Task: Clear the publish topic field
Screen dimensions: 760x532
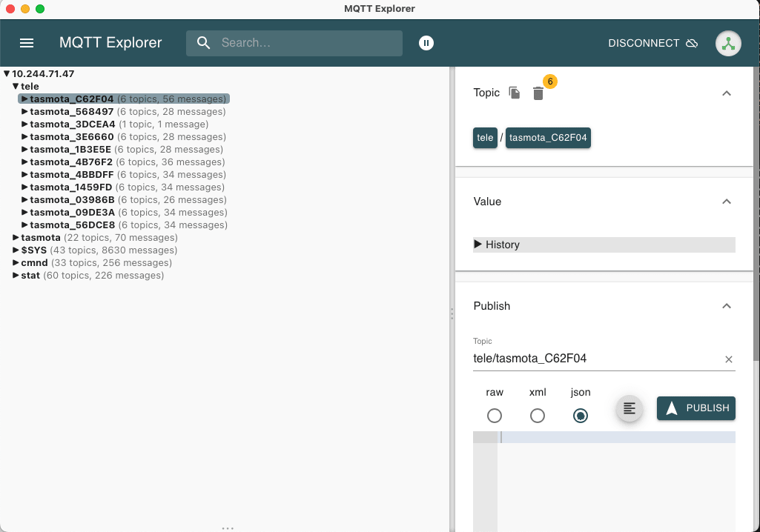Action: coord(728,359)
